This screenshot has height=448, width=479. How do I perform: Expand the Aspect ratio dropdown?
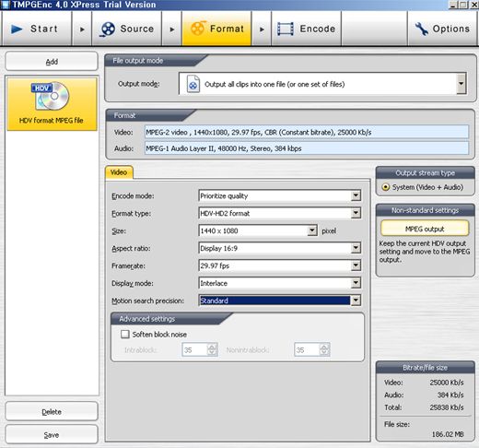coord(356,248)
